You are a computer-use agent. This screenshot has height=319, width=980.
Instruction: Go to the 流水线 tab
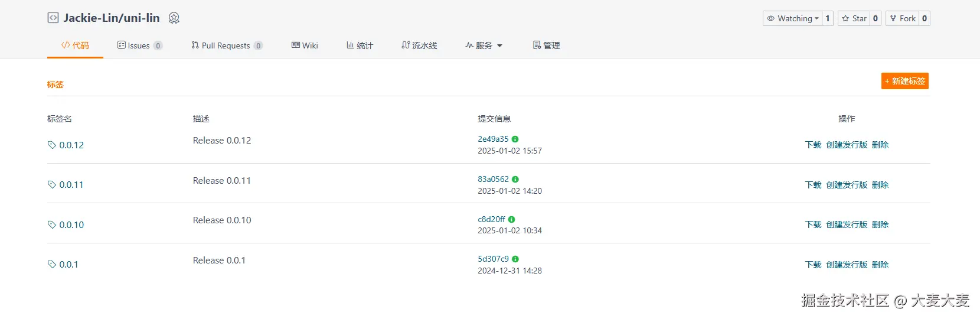[x=419, y=45]
